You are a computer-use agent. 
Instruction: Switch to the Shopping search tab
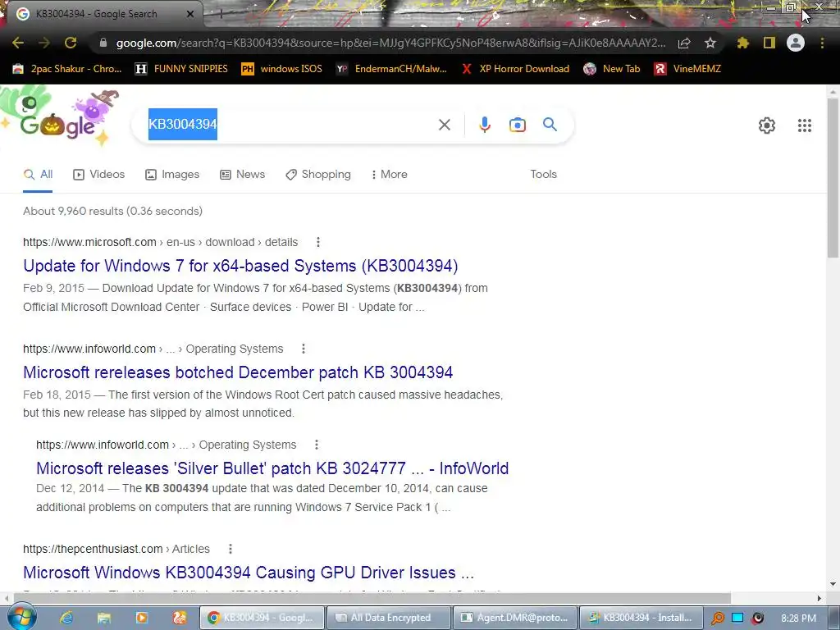(x=318, y=174)
